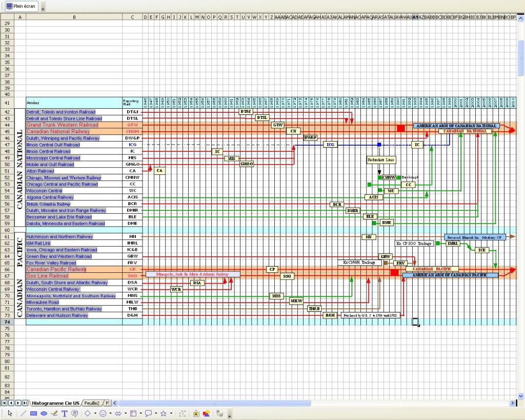Select the Text tool (T icon)
The image size is (525, 420).
[65, 413]
